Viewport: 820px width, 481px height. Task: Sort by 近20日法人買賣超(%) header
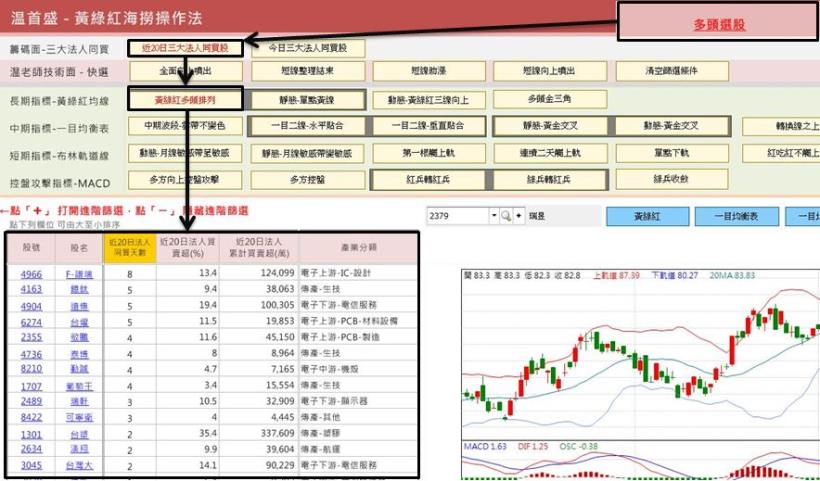point(188,248)
